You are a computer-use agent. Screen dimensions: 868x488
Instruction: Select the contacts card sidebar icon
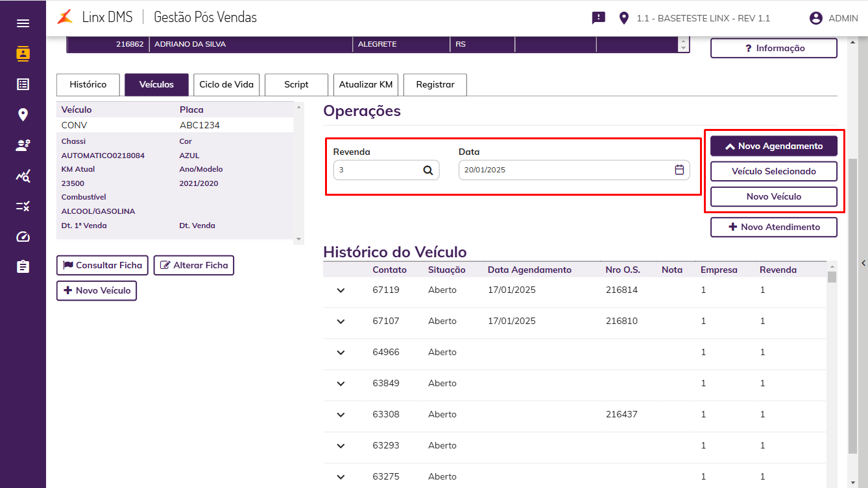[x=23, y=53]
